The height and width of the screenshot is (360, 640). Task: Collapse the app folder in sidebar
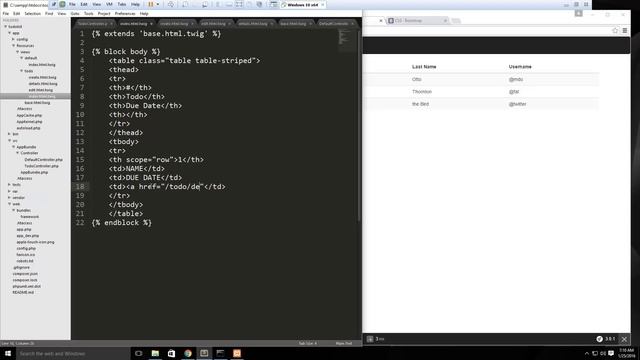point(9,33)
